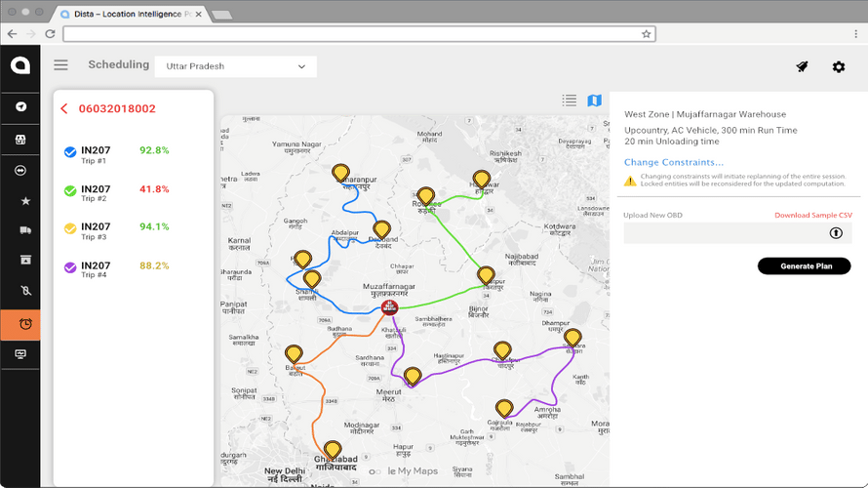Go back using the red chevron arrow
Screen dimensions: 868x488
[x=64, y=108]
